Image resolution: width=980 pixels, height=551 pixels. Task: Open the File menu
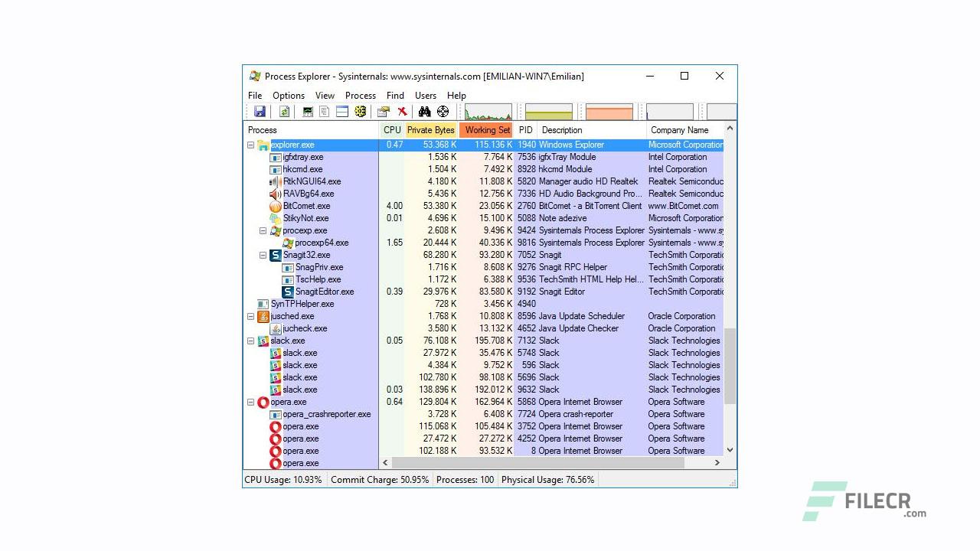coord(255,96)
